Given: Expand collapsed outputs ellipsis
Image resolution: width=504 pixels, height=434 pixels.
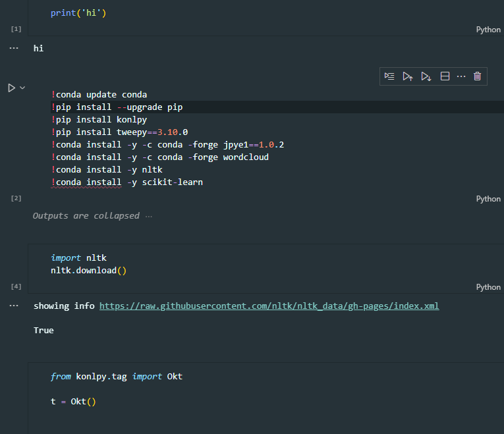Looking at the screenshot, I should 148,216.
